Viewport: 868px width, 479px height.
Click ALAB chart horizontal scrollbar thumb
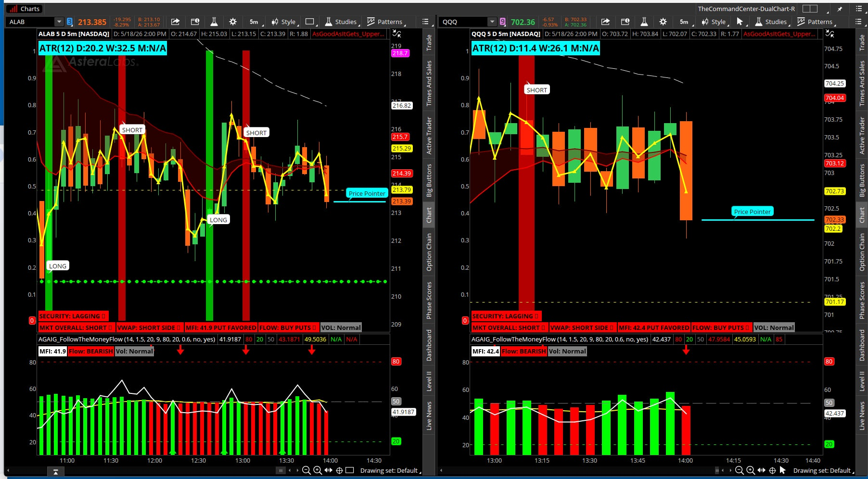point(281,470)
